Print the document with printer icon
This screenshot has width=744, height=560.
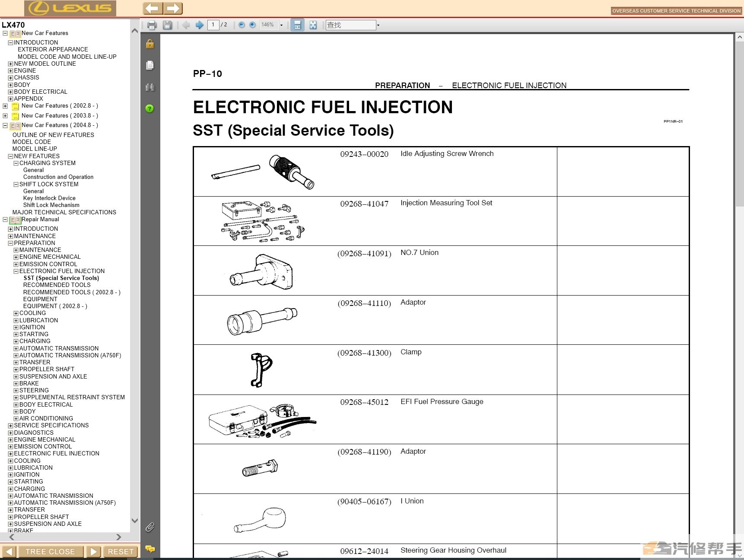click(x=152, y=25)
